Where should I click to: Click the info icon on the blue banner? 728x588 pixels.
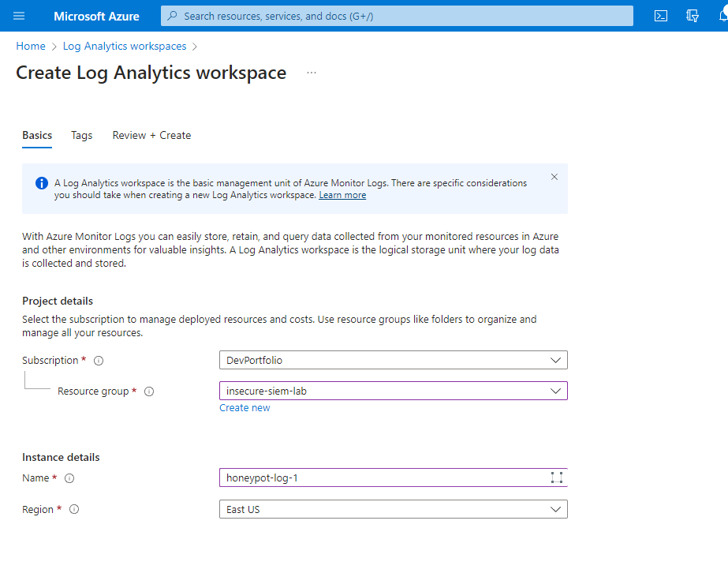[x=41, y=183]
